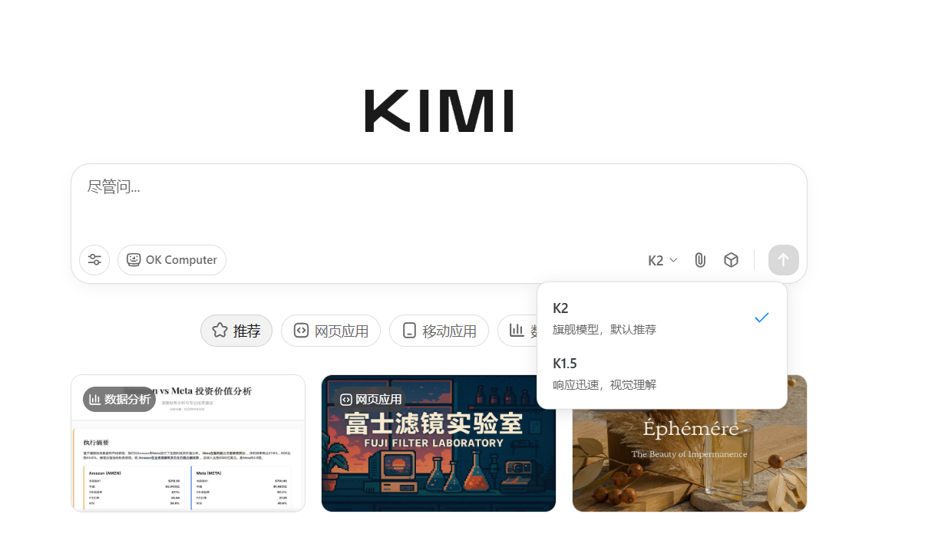Expand the K2 model dropdown

click(x=662, y=260)
